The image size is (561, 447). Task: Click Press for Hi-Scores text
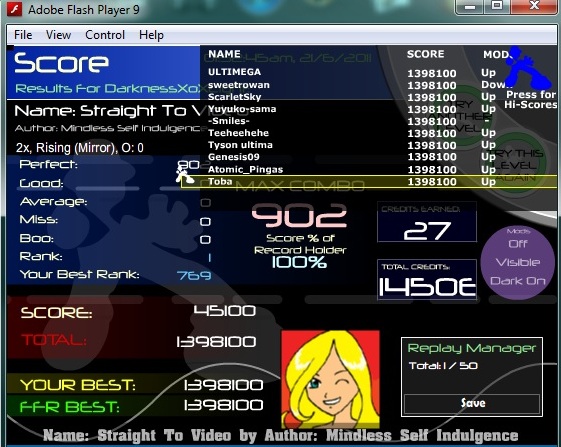pos(531,99)
